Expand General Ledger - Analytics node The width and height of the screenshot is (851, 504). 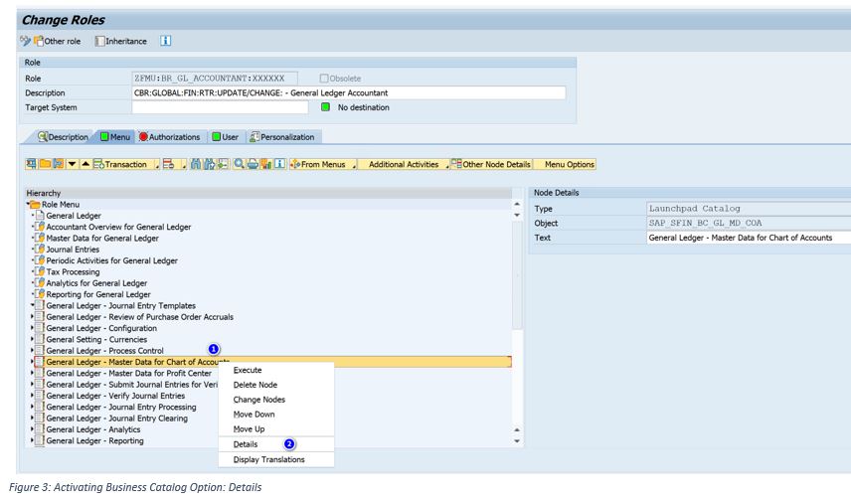[32, 429]
